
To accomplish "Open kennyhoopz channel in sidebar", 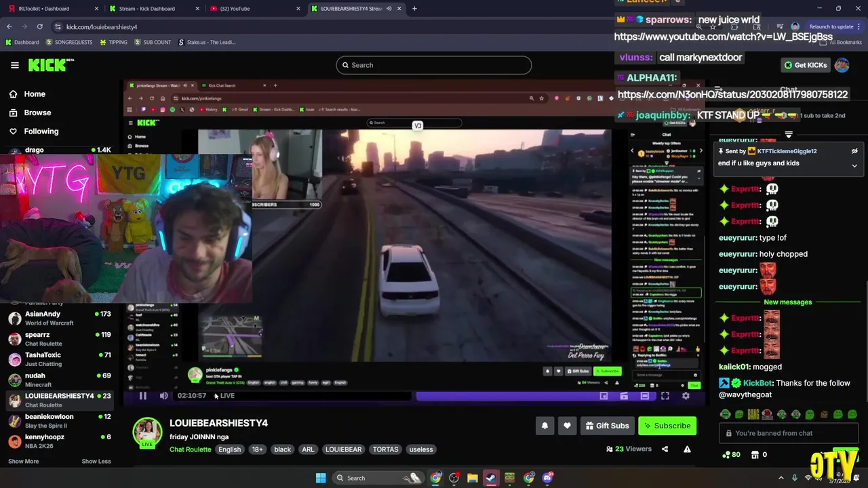I will (59, 441).
